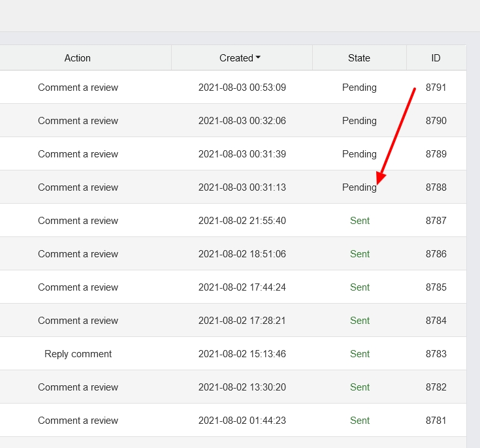The height and width of the screenshot is (448, 480).
Task: Click Pending status in row 8788
Action: pos(359,187)
